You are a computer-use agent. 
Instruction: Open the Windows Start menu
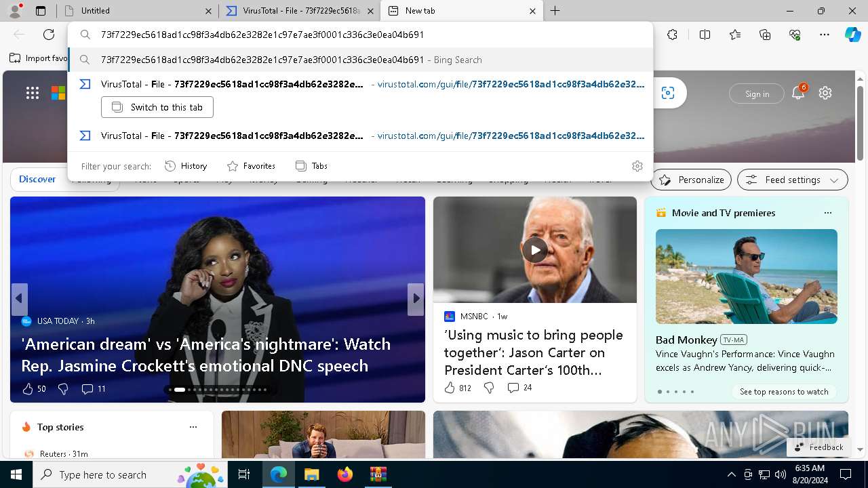(16, 474)
